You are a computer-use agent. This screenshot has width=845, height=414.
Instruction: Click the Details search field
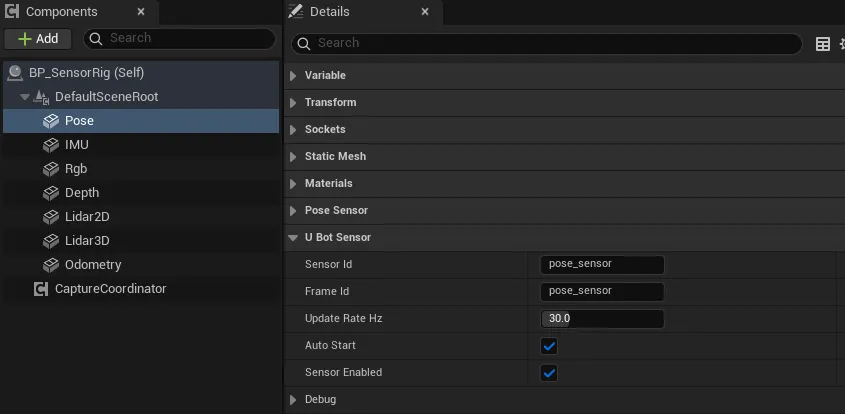[546, 44]
